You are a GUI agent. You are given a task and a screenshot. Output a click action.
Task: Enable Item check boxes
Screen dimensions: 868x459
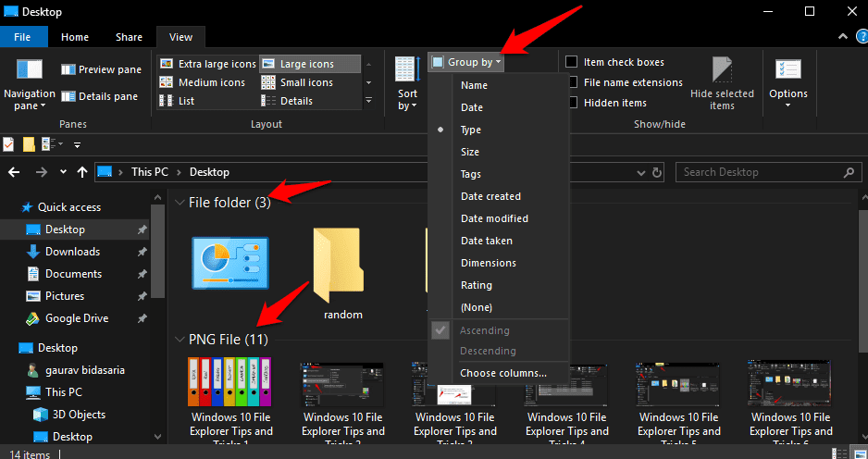pos(571,62)
